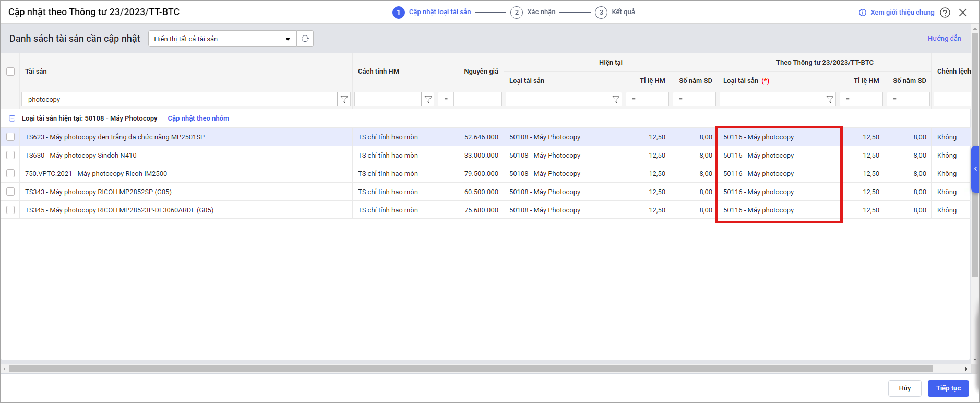Screen dimensions: 980x403
Task: Click the 'Cập nhật theo nhóm' link
Action: [x=198, y=118]
